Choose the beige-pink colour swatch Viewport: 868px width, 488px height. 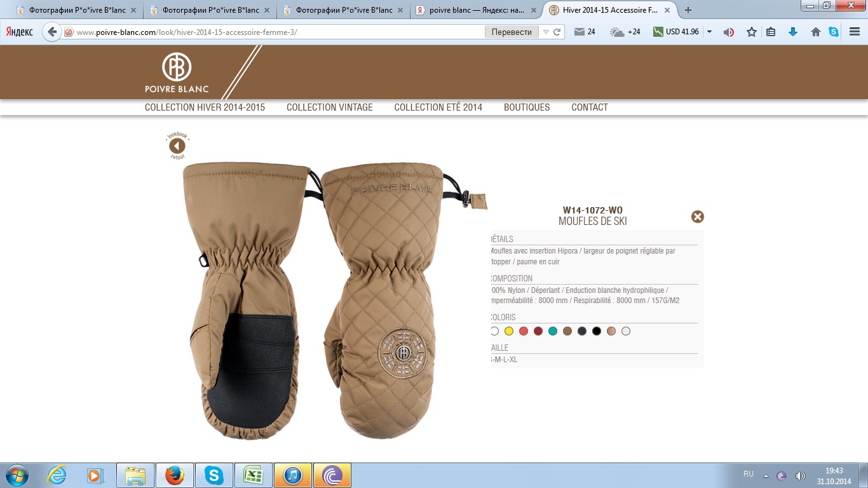[611, 331]
